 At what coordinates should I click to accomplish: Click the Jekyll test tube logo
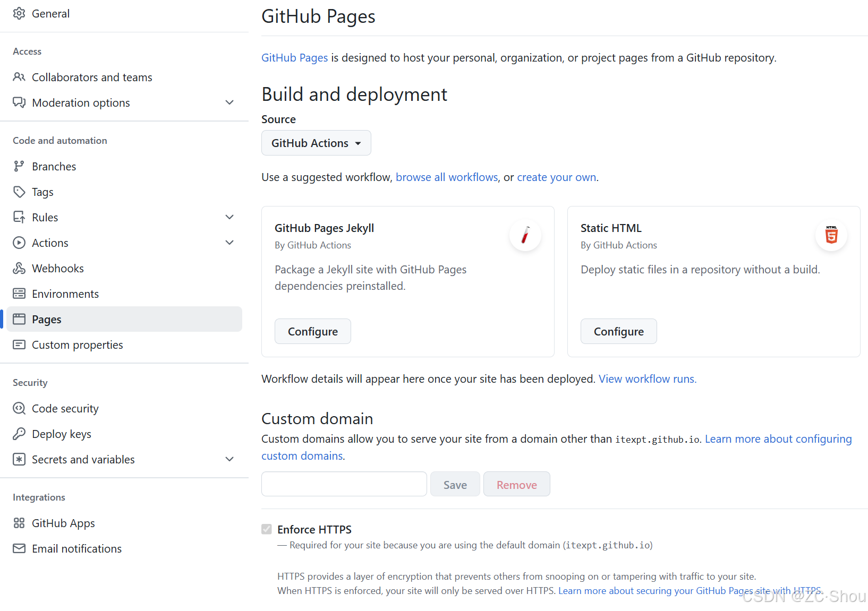(x=525, y=235)
